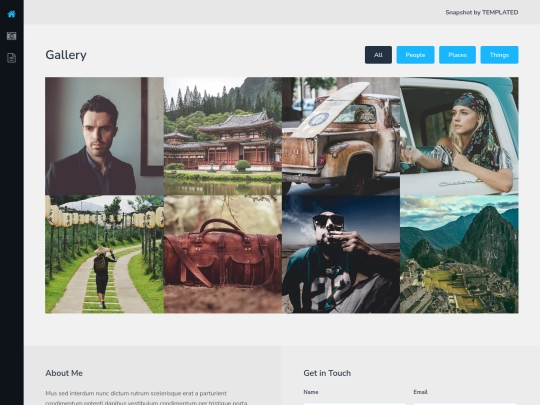Viewport: 540px width, 405px height.
Task: Filter gallery by People
Action: click(x=415, y=55)
